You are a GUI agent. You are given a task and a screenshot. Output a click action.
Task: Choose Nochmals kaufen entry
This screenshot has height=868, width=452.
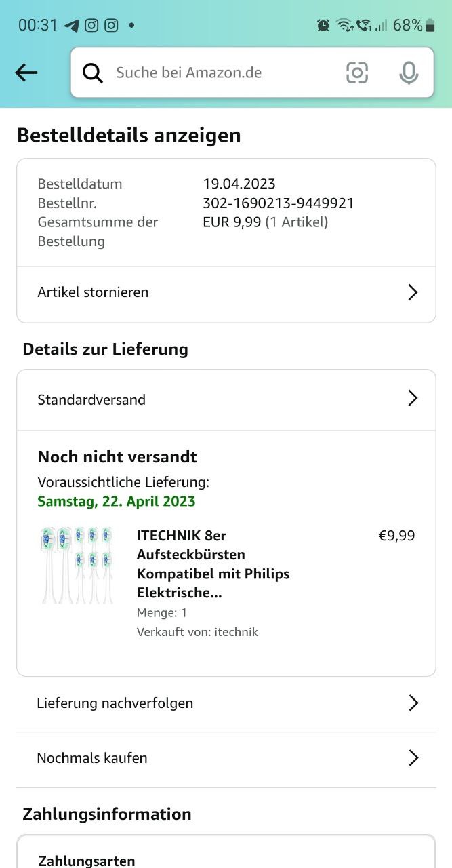92,758
